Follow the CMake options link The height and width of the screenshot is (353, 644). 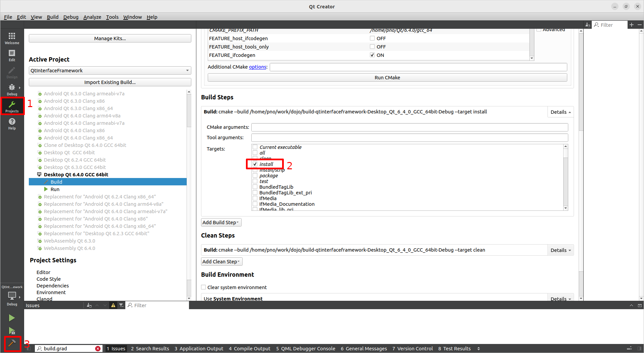tap(258, 67)
